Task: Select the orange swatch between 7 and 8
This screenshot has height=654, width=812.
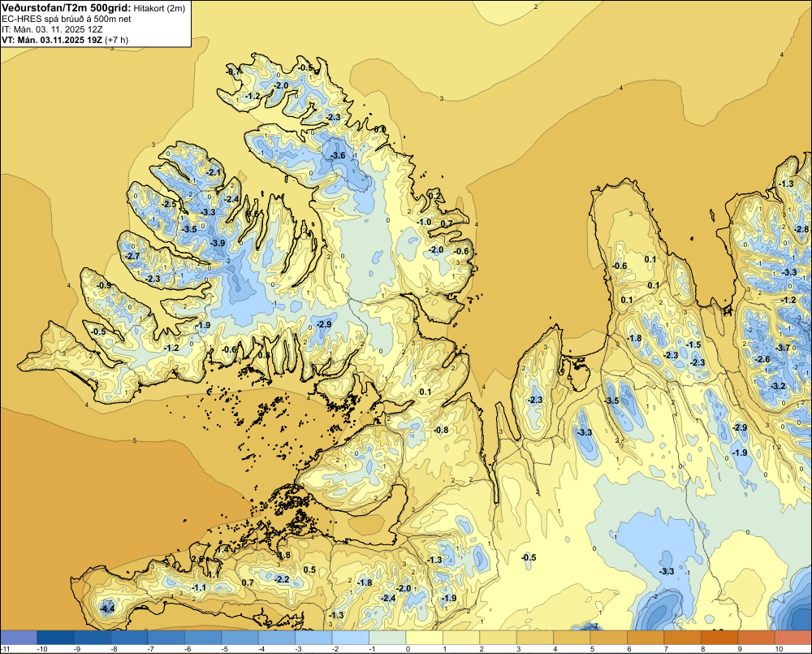Action: (x=683, y=637)
